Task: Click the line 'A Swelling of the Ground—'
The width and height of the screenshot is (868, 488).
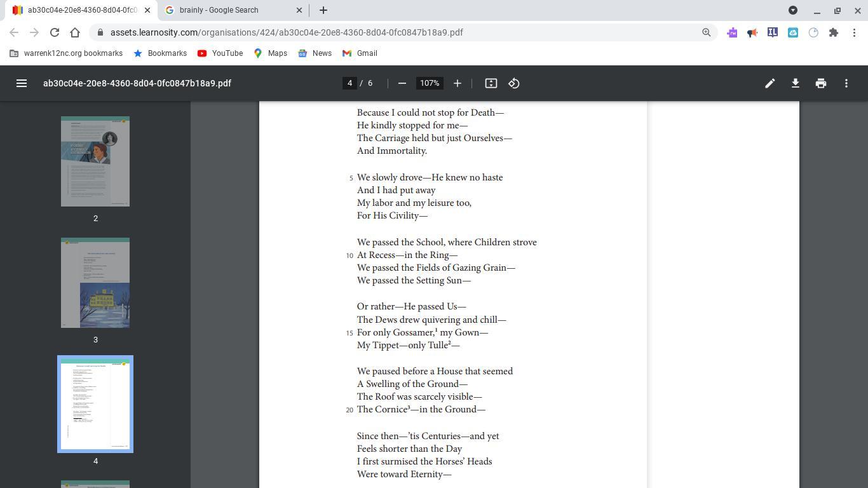Action: point(412,384)
